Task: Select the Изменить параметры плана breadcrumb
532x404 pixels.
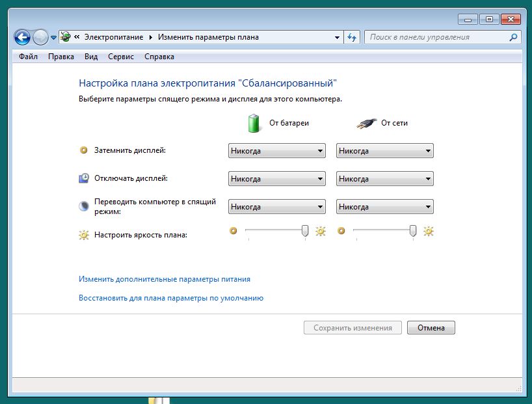Action: coord(208,37)
